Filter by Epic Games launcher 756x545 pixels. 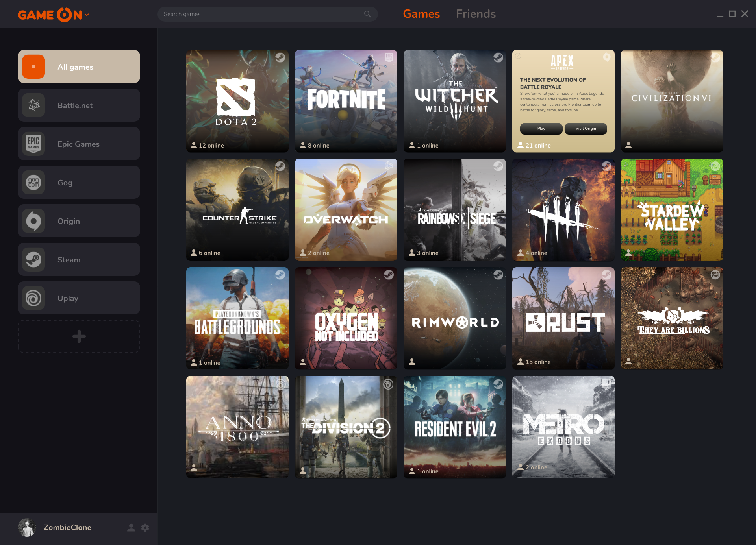tap(79, 144)
